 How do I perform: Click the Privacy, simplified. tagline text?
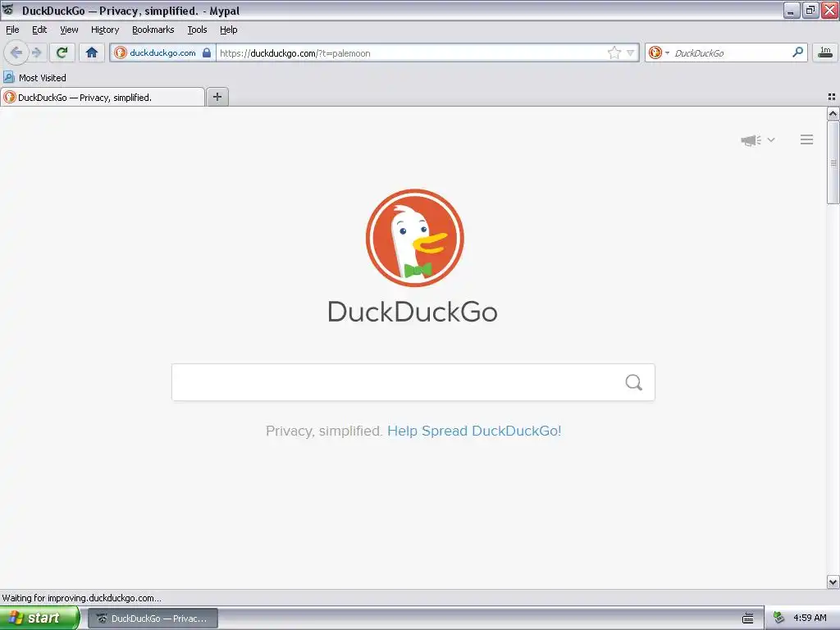tap(323, 431)
